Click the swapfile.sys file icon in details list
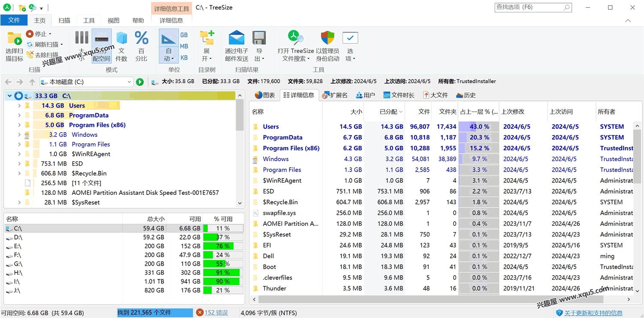644x318 pixels. click(256, 213)
